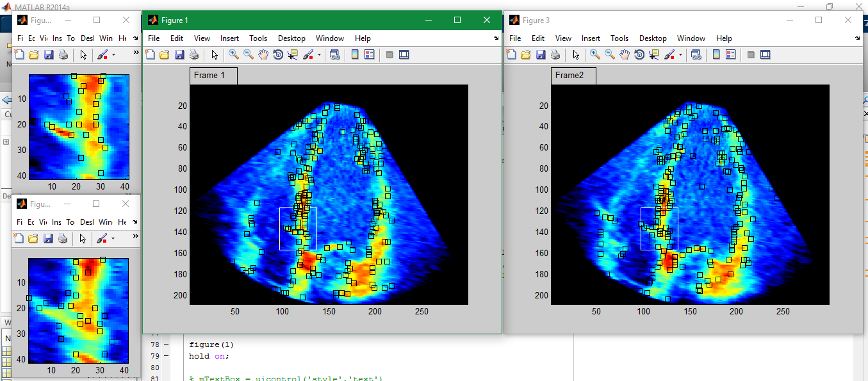Click Link Plot icon in Figure 1
Image resolution: width=868 pixels, height=381 pixels.
[x=334, y=55]
